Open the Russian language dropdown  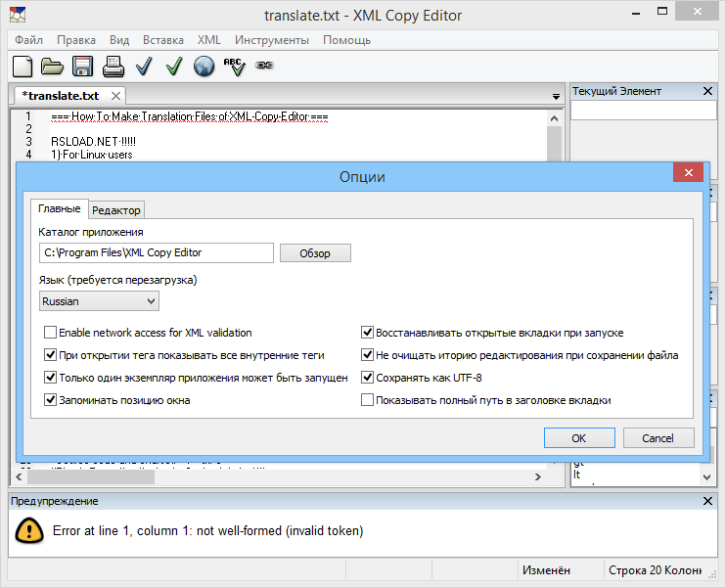click(x=99, y=301)
